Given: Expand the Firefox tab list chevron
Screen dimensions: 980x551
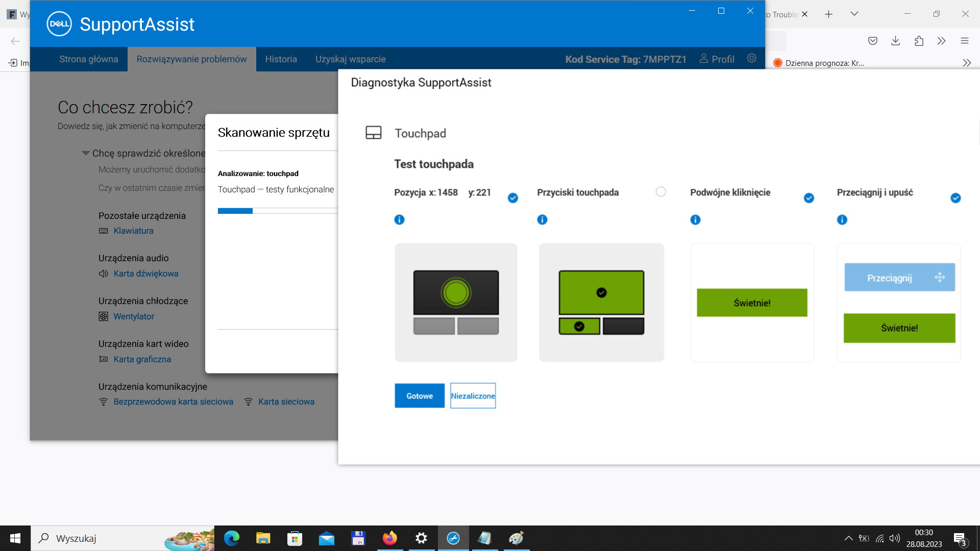Looking at the screenshot, I should coord(854,14).
